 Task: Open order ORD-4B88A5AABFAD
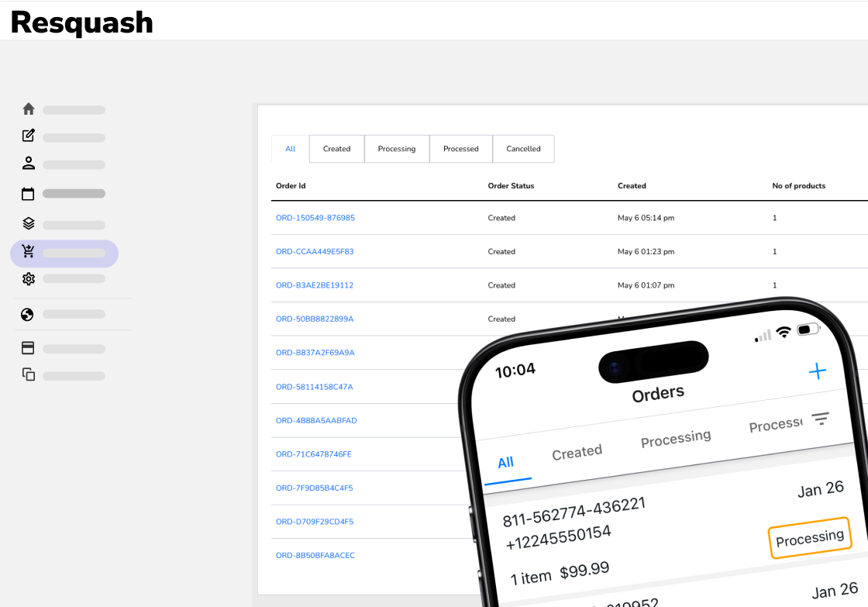pyautogui.click(x=316, y=420)
